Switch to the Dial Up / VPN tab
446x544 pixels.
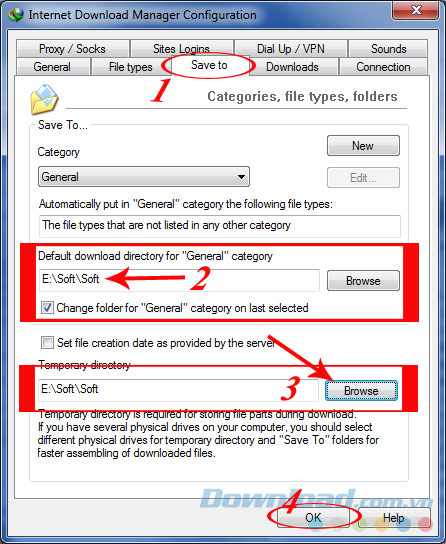291,49
